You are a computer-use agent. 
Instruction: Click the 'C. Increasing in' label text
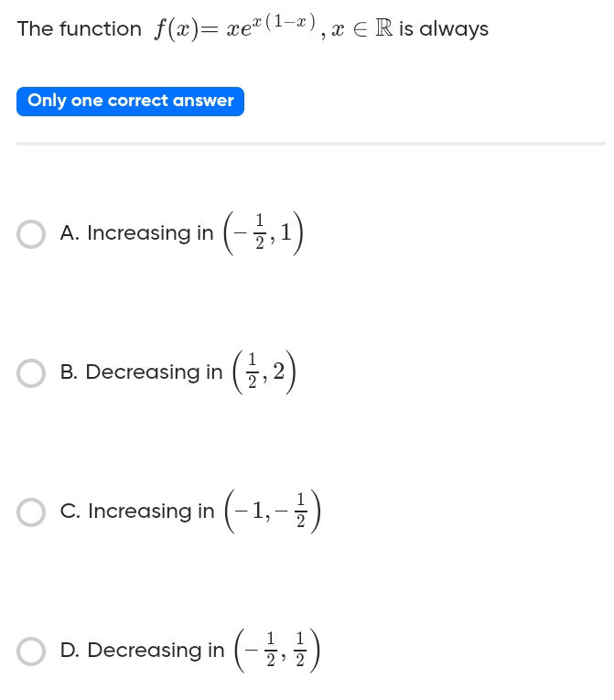(x=137, y=512)
